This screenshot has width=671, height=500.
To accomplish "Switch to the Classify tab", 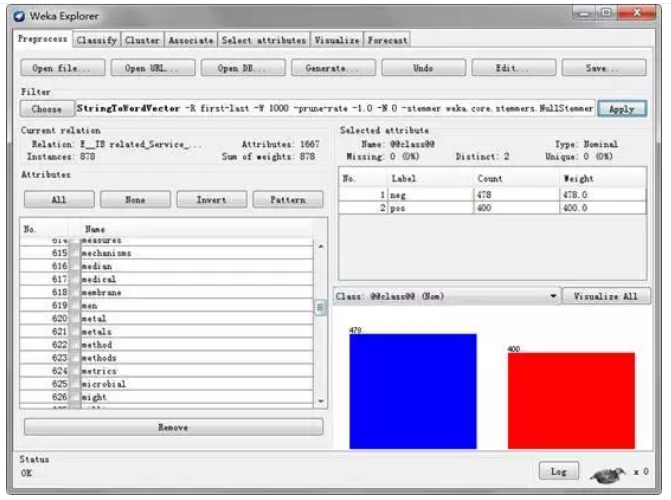I will 97,40.
